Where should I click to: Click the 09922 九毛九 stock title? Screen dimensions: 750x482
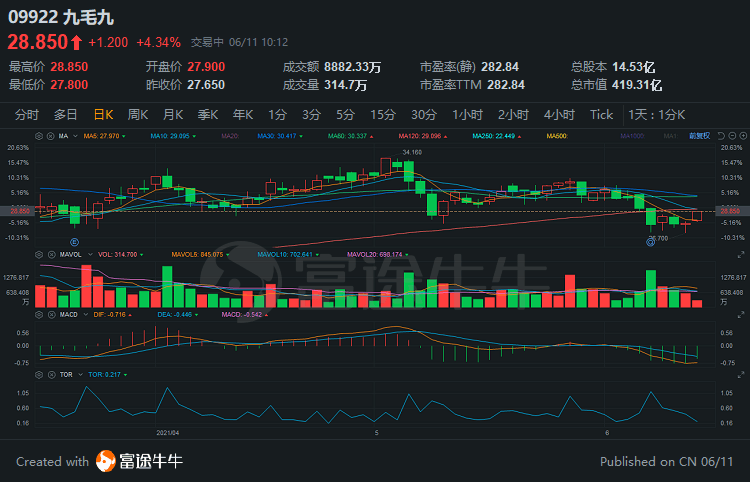click(61, 17)
